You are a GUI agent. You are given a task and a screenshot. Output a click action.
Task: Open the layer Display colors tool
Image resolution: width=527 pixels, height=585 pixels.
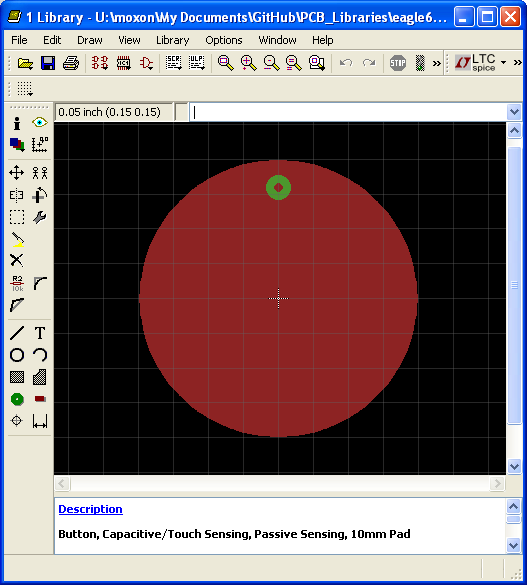click(x=17, y=145)
